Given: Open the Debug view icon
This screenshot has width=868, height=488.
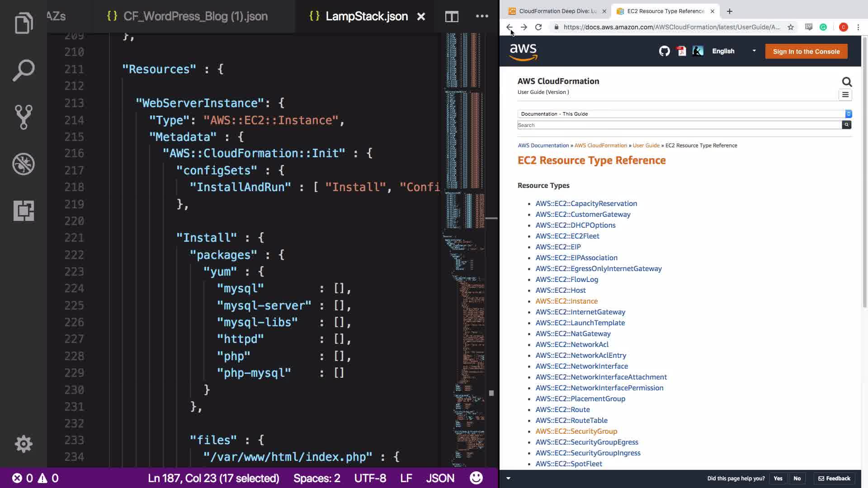Looking at the screenshot, I should click(24, 164).
